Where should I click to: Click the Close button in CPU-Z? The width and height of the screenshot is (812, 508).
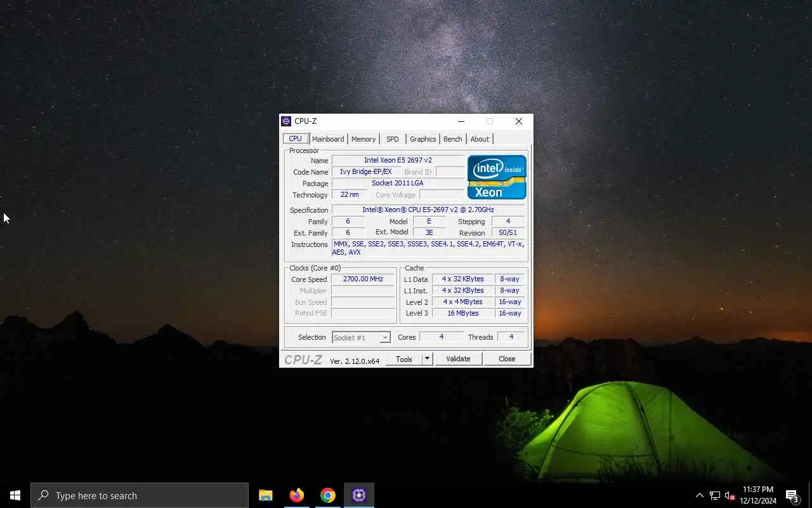click(507, 359)
